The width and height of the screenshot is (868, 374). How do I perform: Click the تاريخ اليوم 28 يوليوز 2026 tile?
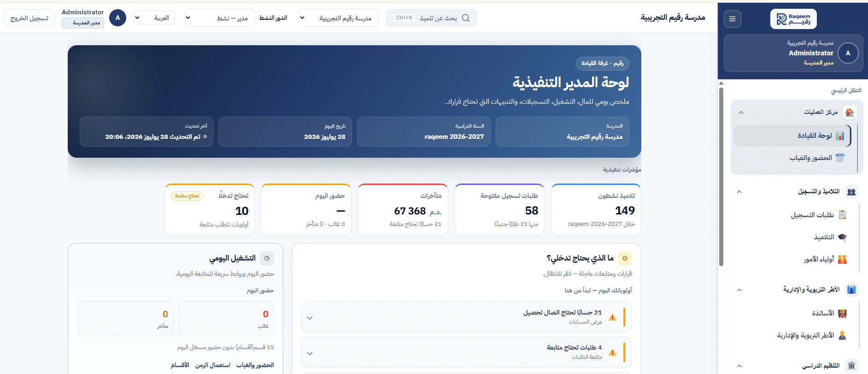click(285, 131)
